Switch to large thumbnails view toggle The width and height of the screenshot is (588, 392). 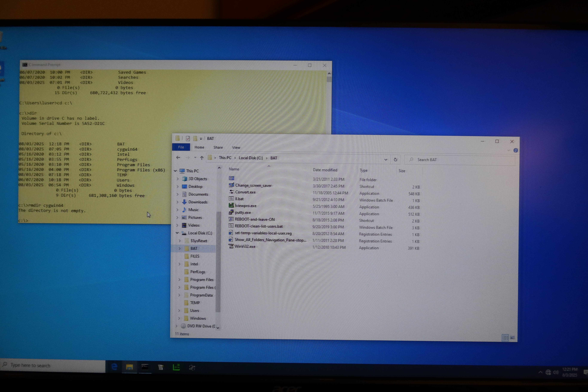(x=512, y=338)
